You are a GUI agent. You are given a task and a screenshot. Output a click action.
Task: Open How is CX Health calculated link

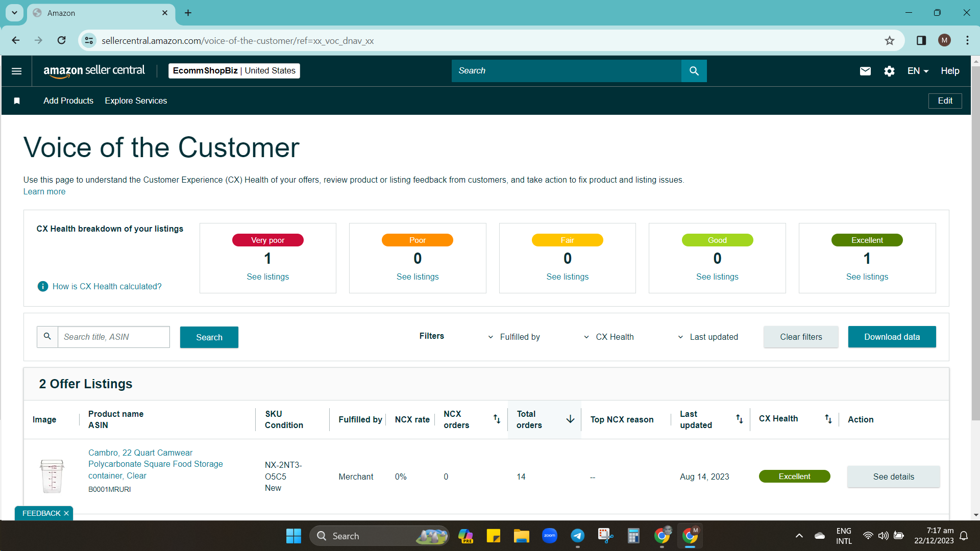coord(107,286)
